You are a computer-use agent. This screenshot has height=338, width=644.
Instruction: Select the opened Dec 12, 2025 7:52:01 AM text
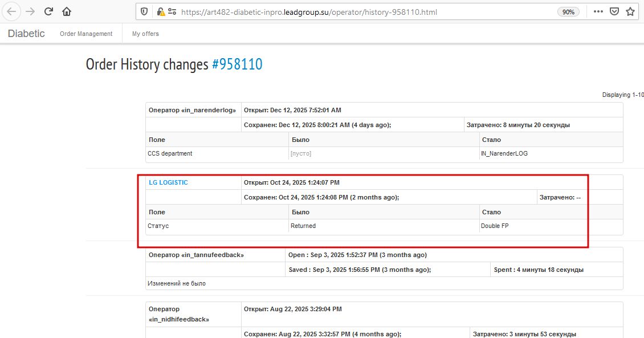292,110
